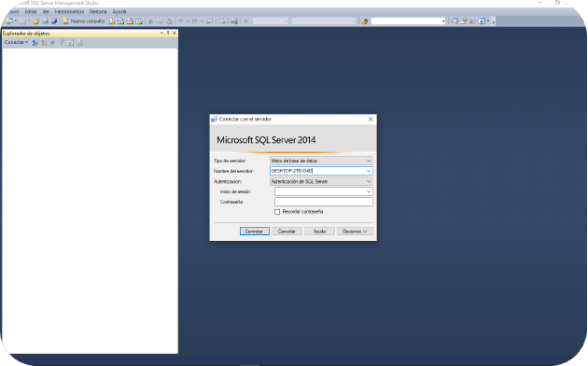Click the Save floppy disk icon
The image size is (588, 366).
click(x=46, y=21)
